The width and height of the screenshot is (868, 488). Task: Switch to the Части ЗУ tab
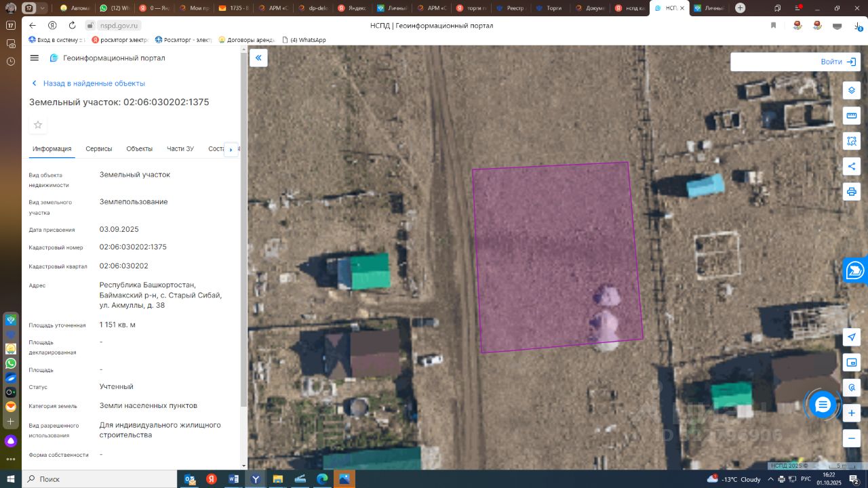click(x=180, y=149)
